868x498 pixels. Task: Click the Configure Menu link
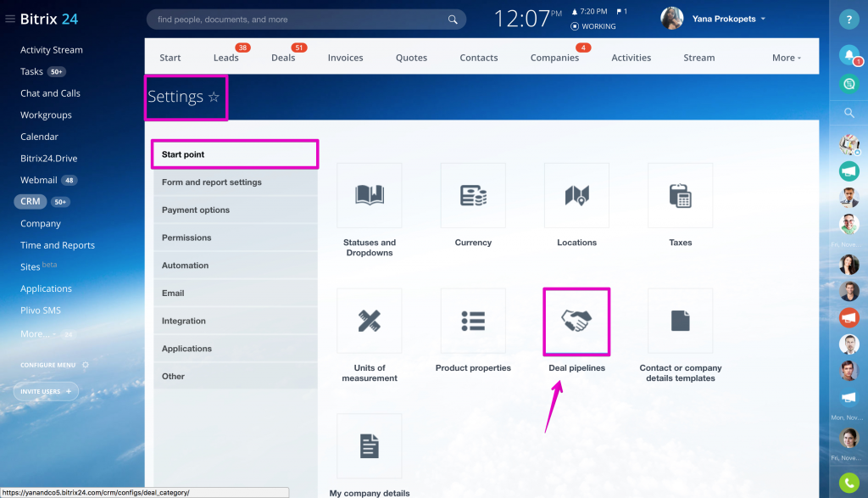click(x=47, y=365)
